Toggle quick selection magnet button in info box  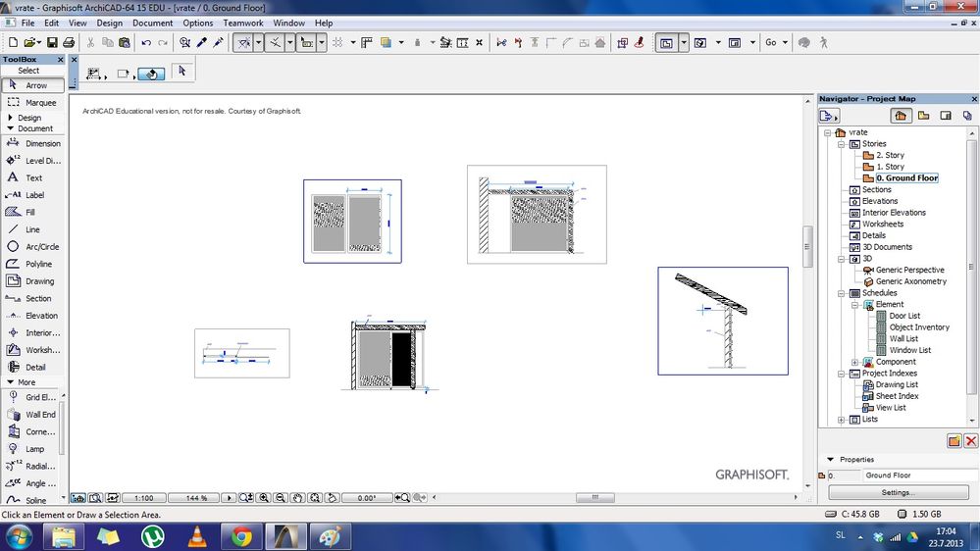151,75
